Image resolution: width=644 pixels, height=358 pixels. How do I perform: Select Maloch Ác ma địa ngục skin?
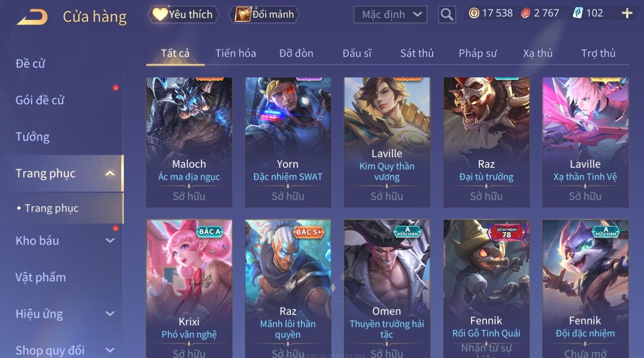click(x=189, y=142)
